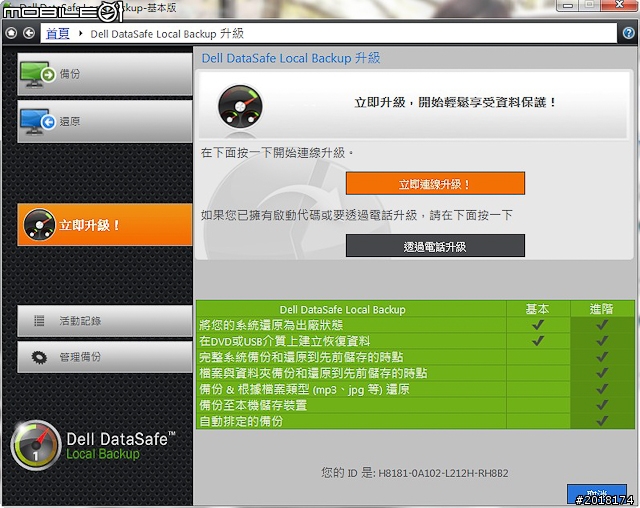Select the 備份 sidebar button
Screen dimensions: 640x508
[105, 74]
